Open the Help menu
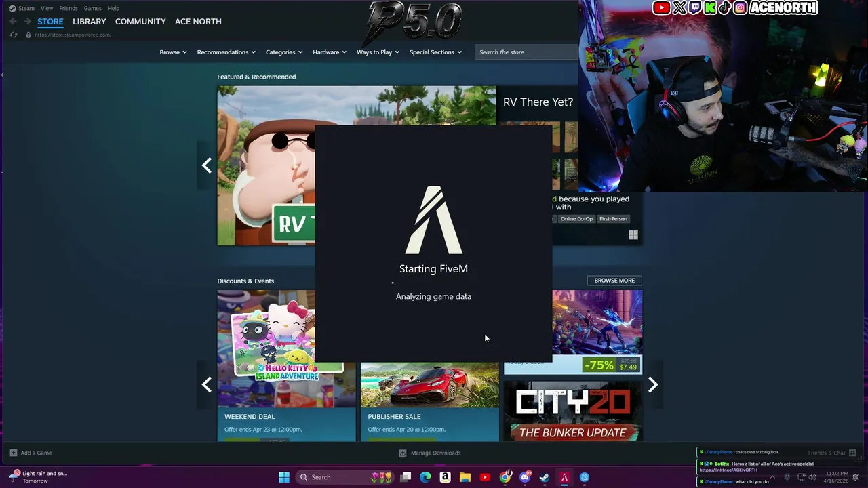The image size is (868, 488). point(114,8)
